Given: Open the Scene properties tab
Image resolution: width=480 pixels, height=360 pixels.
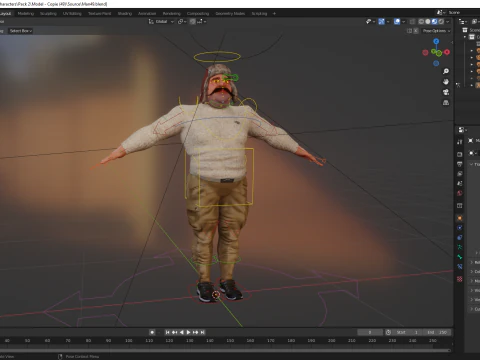Looking at the screenshot, I should point(460,183).
